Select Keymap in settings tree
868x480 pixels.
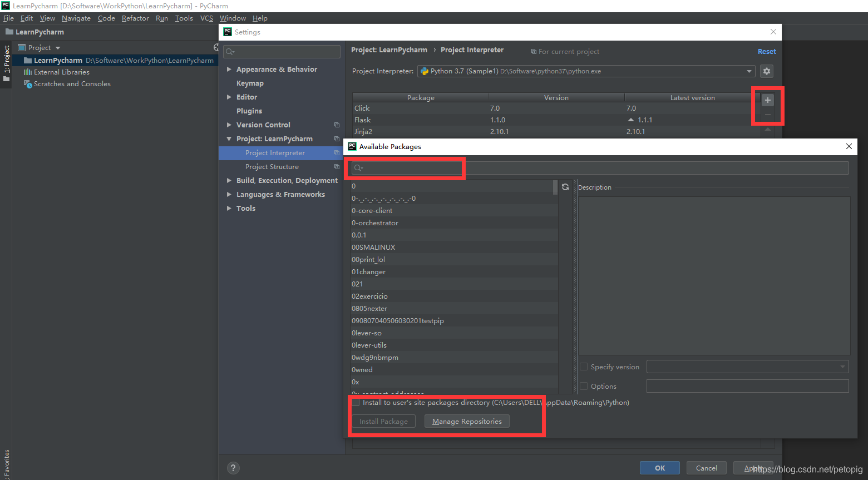(x=250, y=83)
